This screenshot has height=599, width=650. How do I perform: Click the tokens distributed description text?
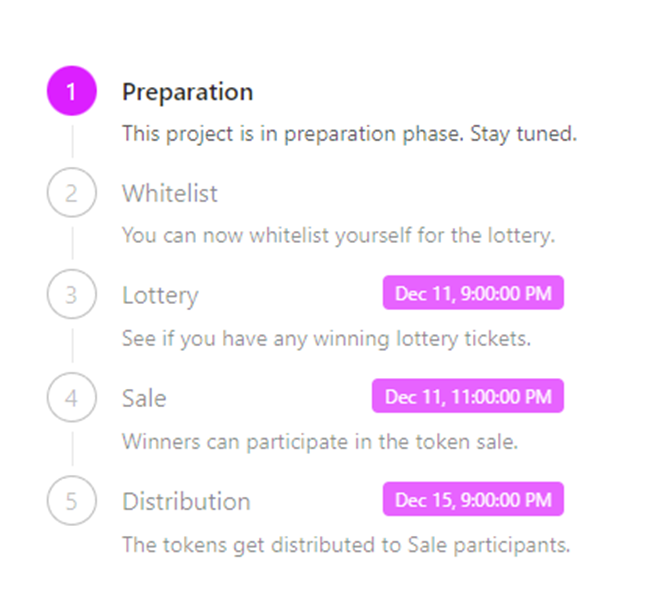pyautogui.click(x=346, y=545)
